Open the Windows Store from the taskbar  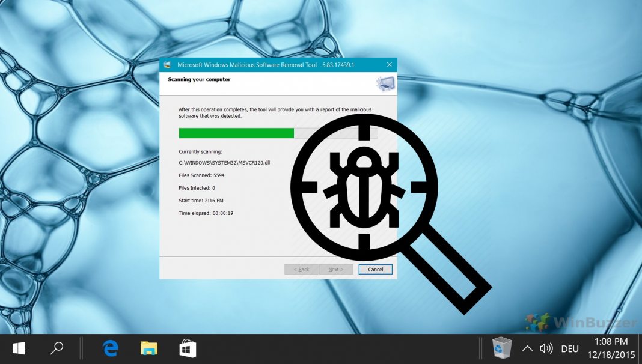(187, 348)
